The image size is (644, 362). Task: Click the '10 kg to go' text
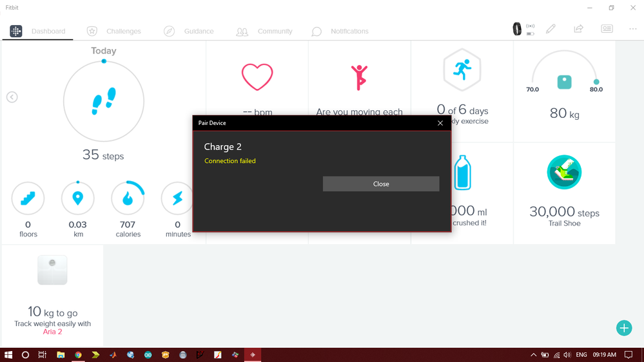53,312
